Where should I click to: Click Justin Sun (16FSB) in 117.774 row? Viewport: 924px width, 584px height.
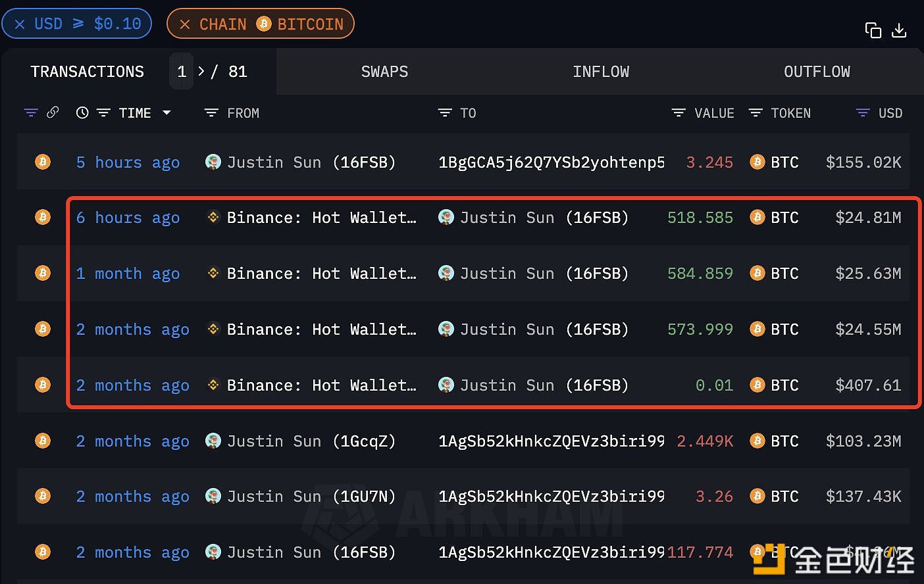pyautogui.click(x=311, y=552)
